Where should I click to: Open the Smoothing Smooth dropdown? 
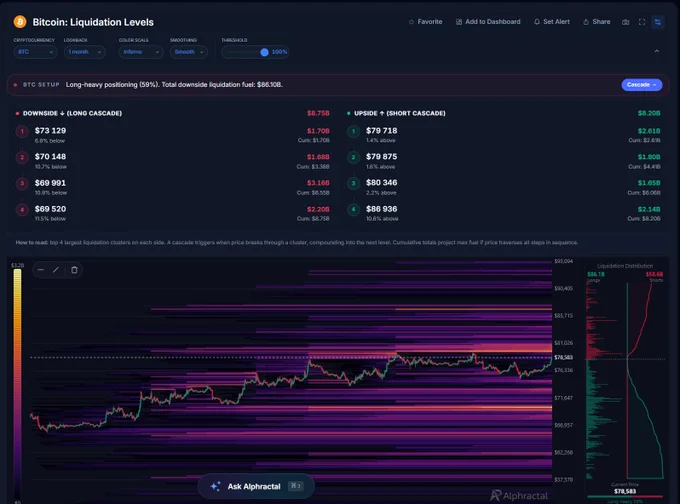click(189, 52)
